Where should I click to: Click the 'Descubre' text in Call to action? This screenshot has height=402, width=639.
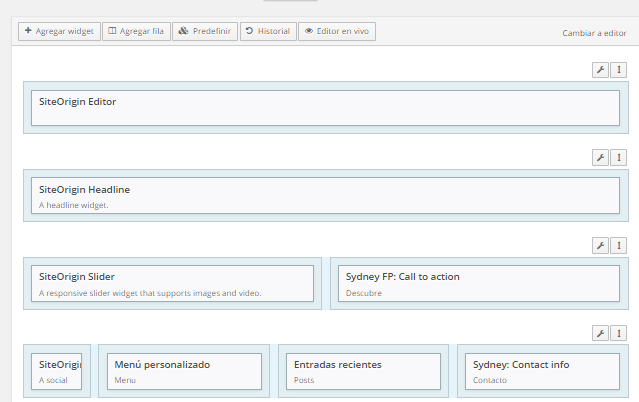coord(364,293)
